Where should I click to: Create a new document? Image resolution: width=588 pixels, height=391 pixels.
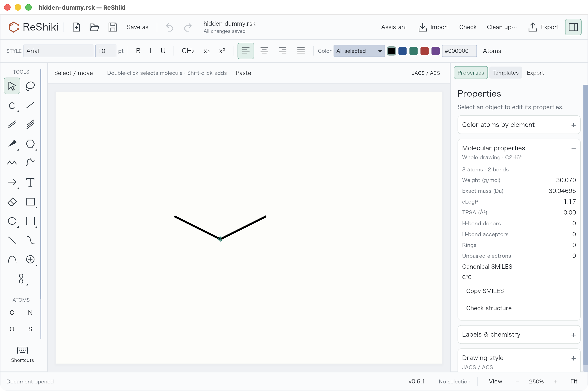tap(76, 27)
